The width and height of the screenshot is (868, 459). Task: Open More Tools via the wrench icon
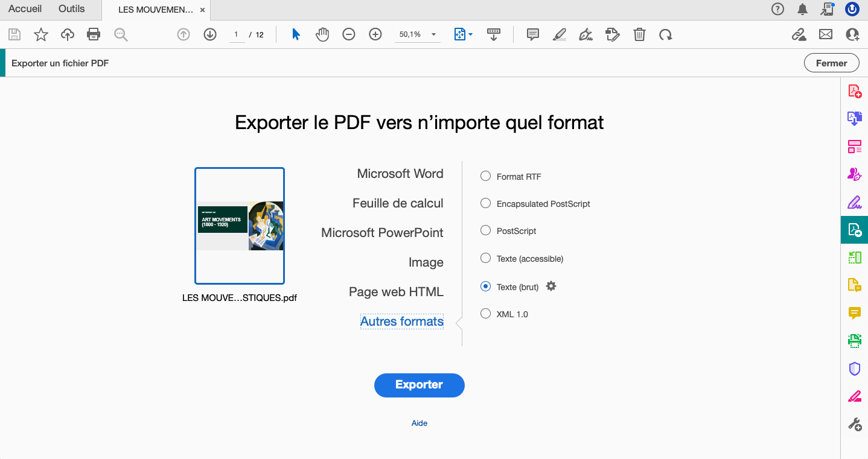pyautogui.click(x=854, y=424)
